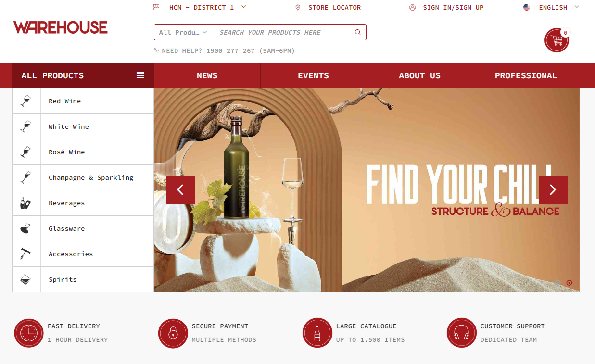The height and width of the screenshot is (364, 595).
Task: Click the Customer Support headphones icon
Action: [462, 333]
